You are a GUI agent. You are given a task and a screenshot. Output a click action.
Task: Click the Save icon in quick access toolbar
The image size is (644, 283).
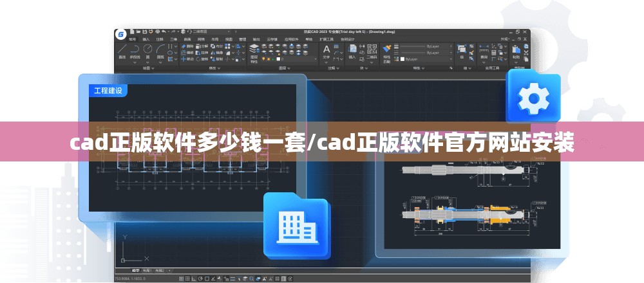click(x=145, y=31)
